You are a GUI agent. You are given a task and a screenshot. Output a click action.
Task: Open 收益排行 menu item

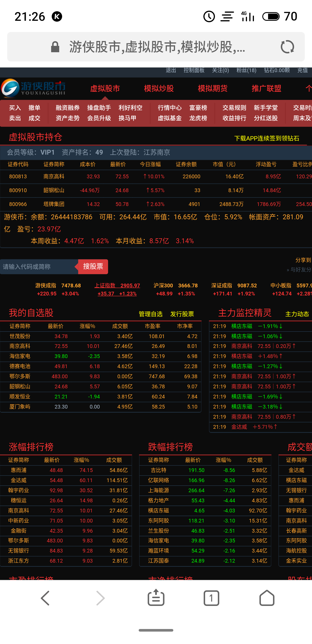[234, 118]
